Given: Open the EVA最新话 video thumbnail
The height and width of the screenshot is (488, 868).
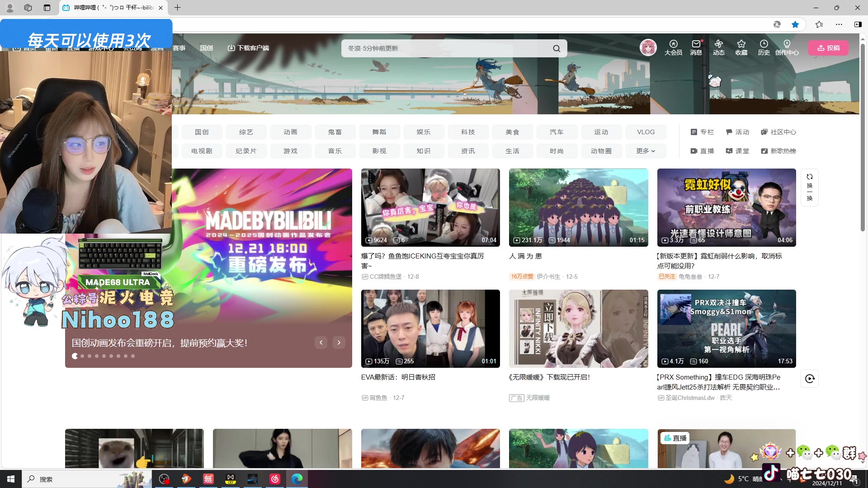Looking at the screenshot, I should (430, 328).
